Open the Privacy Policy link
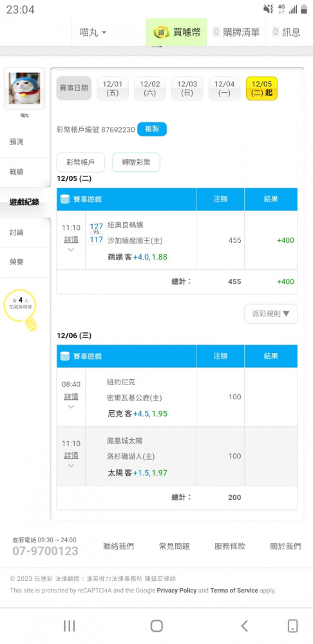The width and height of the screenshot is (313, 644). [x=176, y=590]
